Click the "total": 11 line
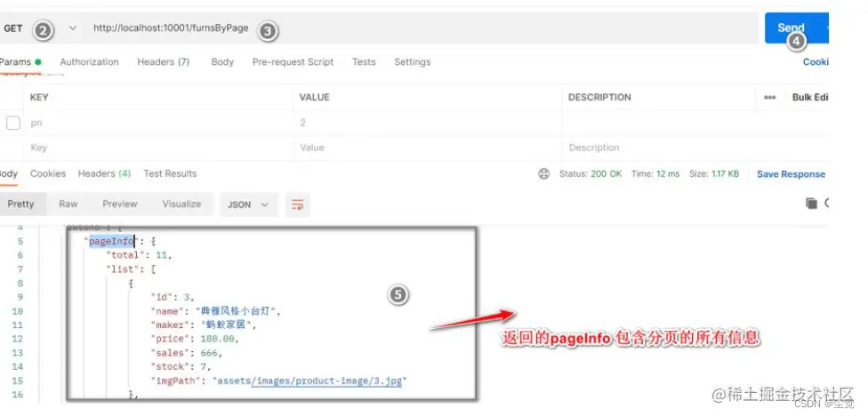Screen dimensions: 868x417 coord(139,255)
